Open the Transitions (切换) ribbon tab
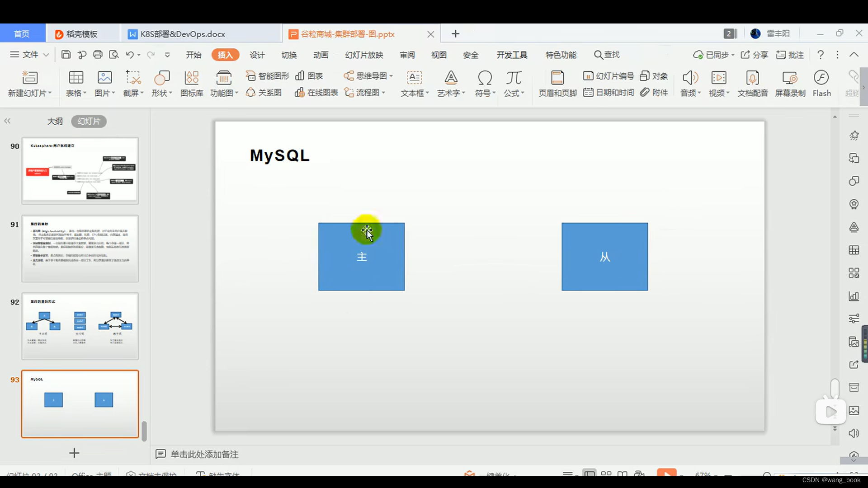The width and height of the screenshot is (868, 488). [289, 55]
